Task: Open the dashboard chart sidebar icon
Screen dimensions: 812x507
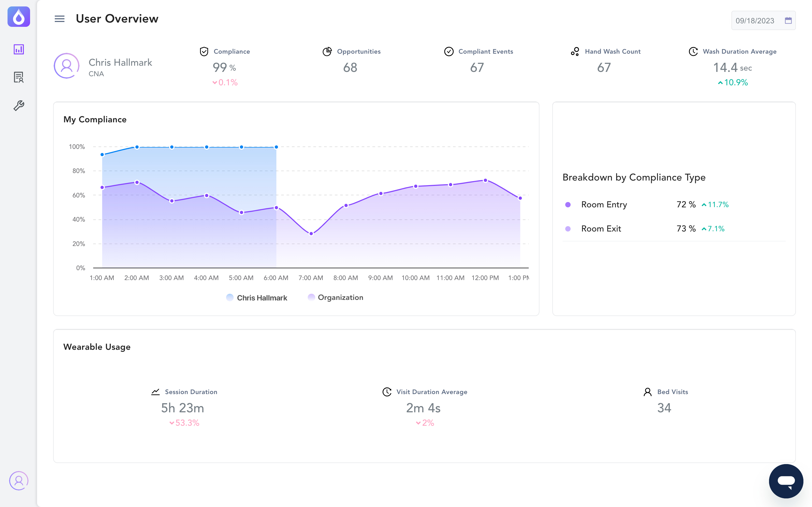Action: coord(19,49)
